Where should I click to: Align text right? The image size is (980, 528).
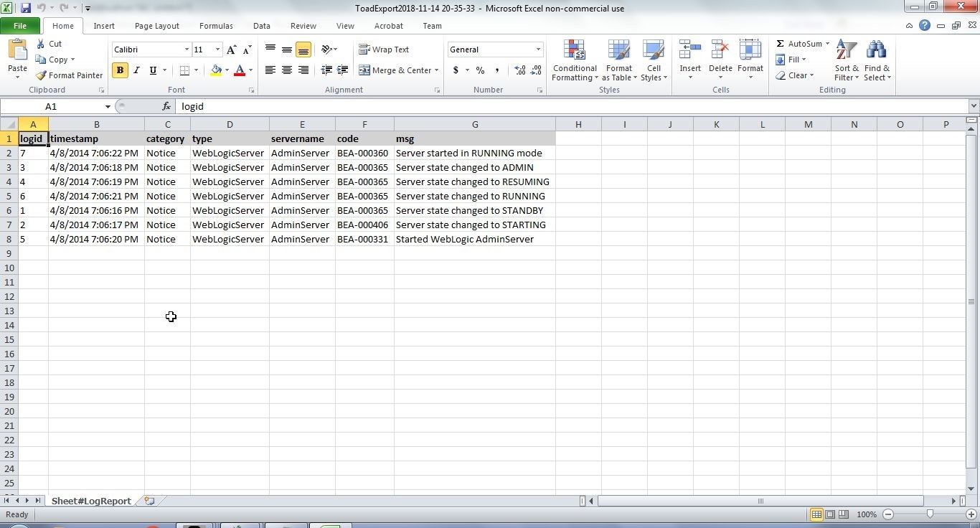(303, 70)
